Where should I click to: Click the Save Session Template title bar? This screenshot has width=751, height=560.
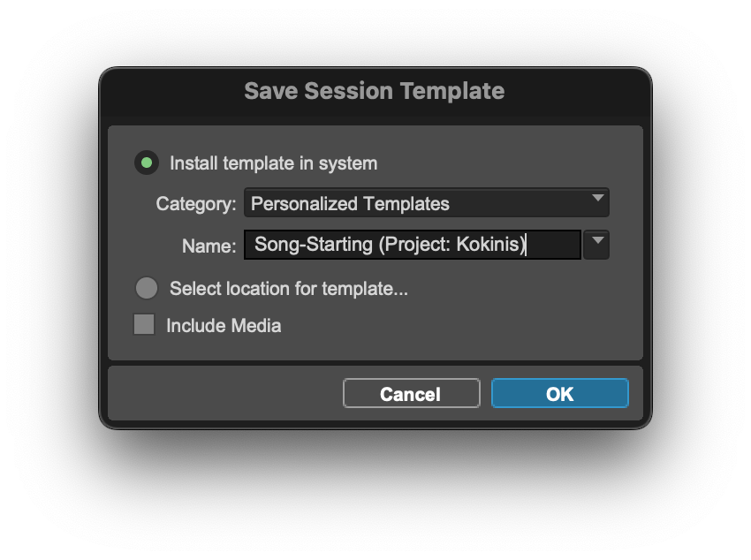375,90
